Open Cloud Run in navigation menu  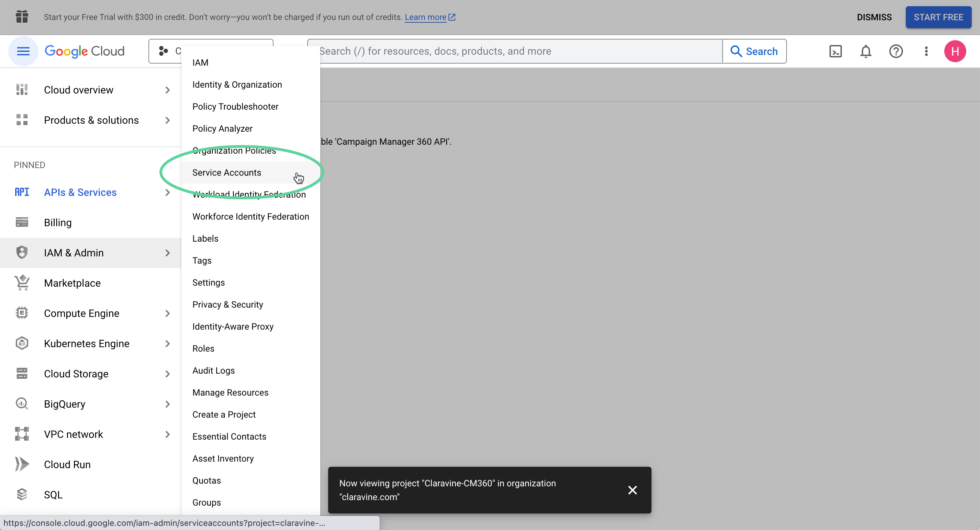[91, 465]
